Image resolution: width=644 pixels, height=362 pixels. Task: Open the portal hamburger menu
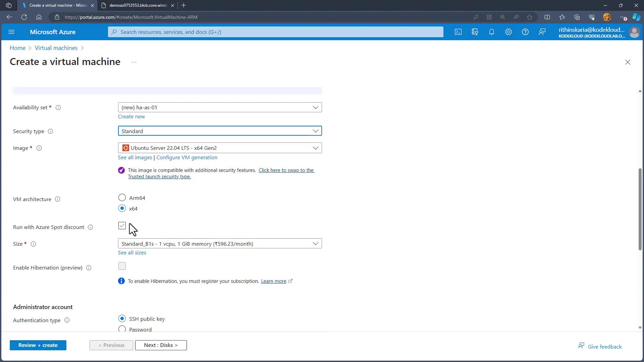pos(11,32)
